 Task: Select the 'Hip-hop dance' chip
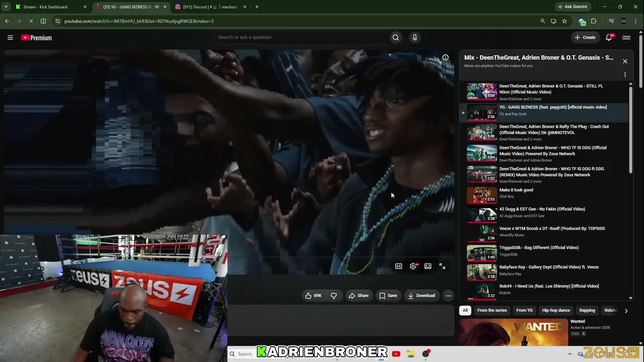[x=556, y=310]
